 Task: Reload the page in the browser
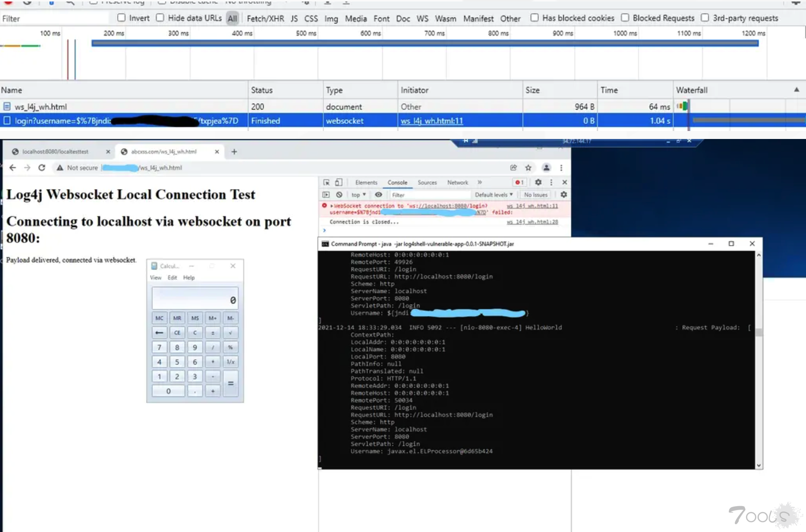[42, 168]
